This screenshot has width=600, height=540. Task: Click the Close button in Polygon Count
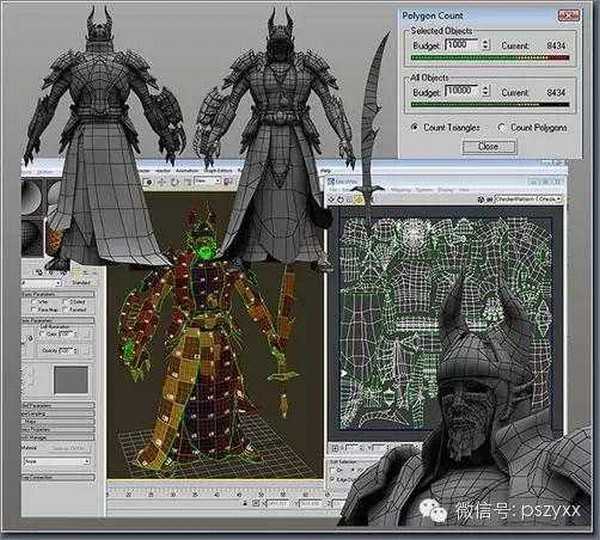pos(487,146)
